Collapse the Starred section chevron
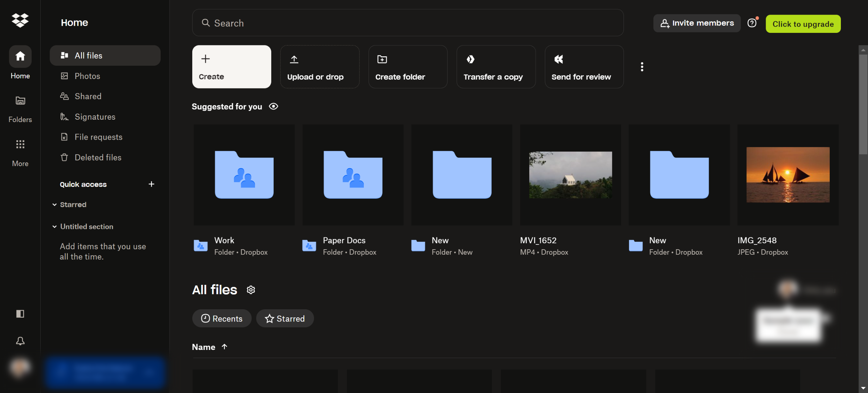868x393 pixels. click(54, 205)
